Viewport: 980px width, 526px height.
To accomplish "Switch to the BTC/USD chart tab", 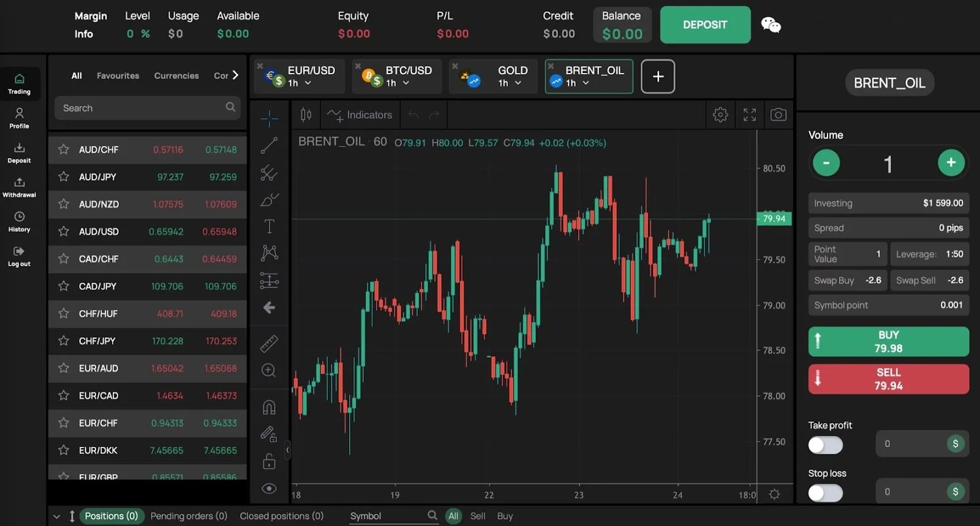I will point(397,76).
